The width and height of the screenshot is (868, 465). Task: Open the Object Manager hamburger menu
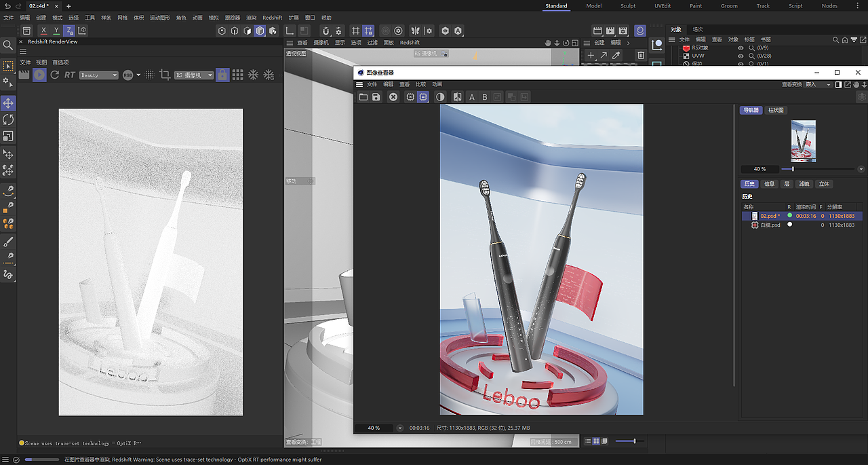[x=673, y=40]
